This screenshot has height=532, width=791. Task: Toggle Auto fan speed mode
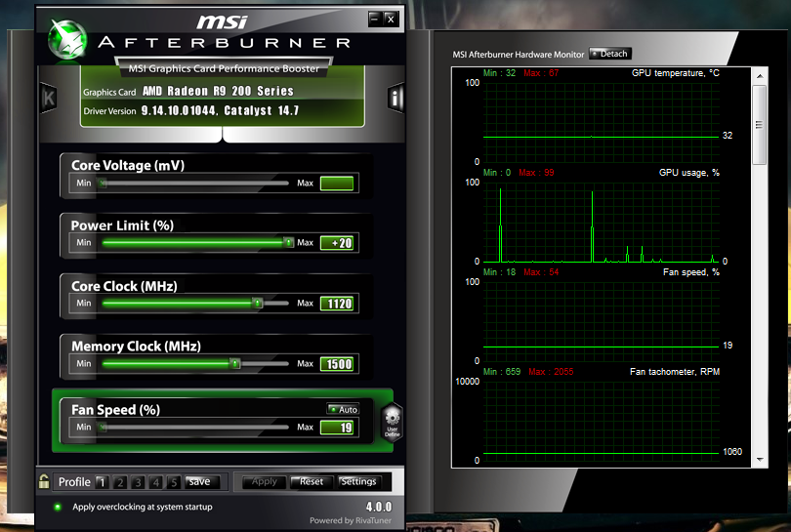tap(343, 410)
